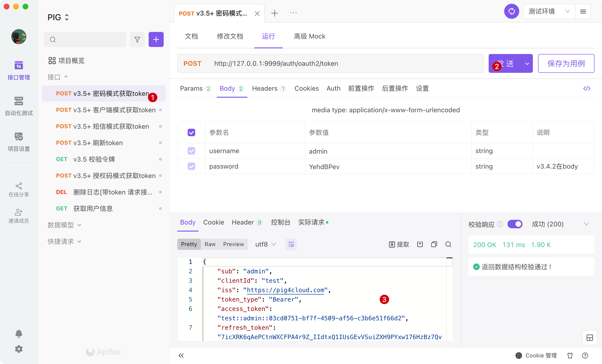The height and width of the screenshot is (364, 602).
Task: Click the shirt theme icon in footer
Action: [570, 356]
